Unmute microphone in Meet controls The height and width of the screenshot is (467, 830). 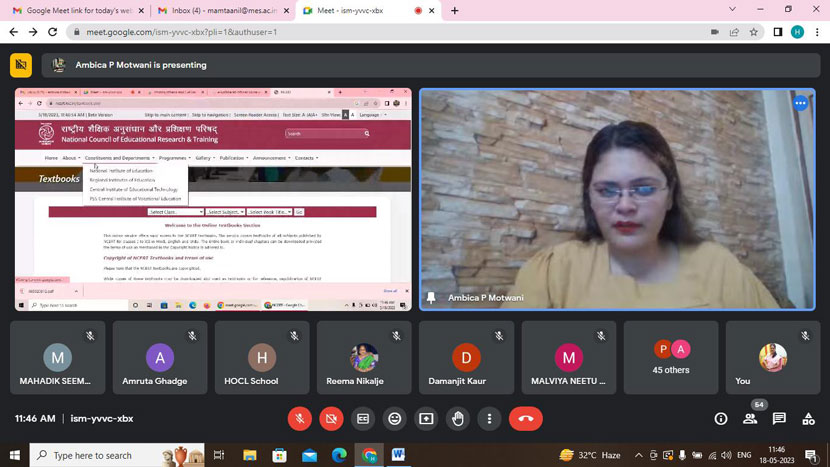click(300, 419)
